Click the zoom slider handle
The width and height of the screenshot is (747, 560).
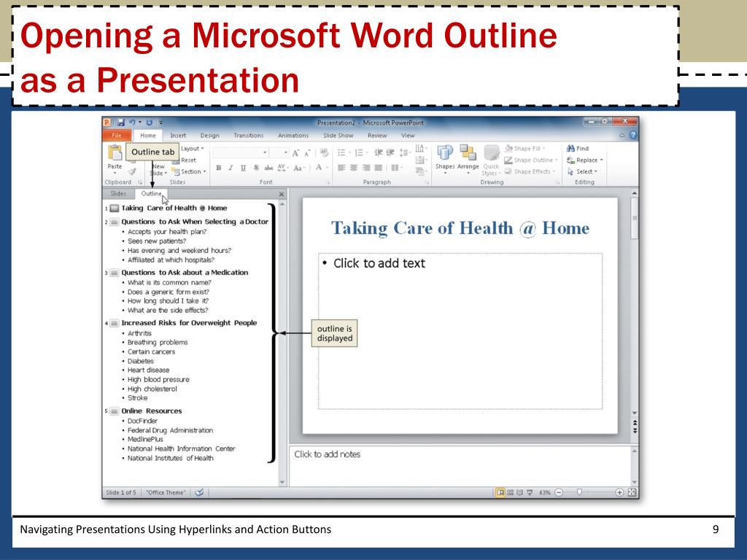tap(579, 492)
